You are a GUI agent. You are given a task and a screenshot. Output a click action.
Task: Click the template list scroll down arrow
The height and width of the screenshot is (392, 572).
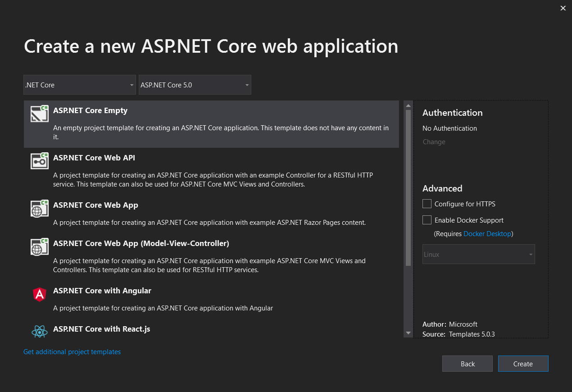coord(409,333)
